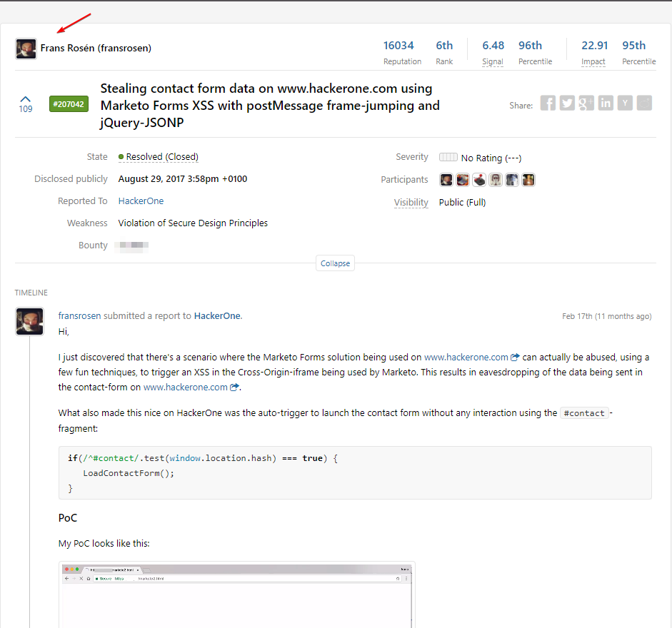The height and width of the screenshot is (628, 672).
Task: Click the 6th Rank stat
Action: [x=444, y=46]
